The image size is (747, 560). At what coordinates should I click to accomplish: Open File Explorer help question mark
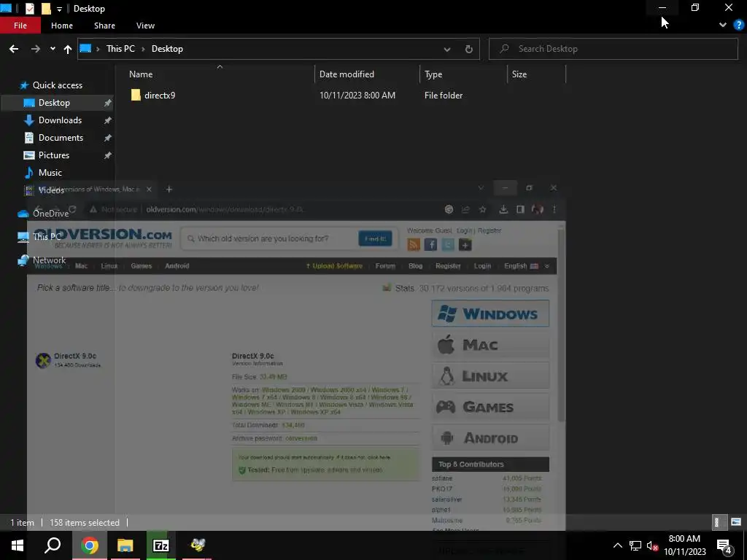pyautogui.click(x=738, y=26)
